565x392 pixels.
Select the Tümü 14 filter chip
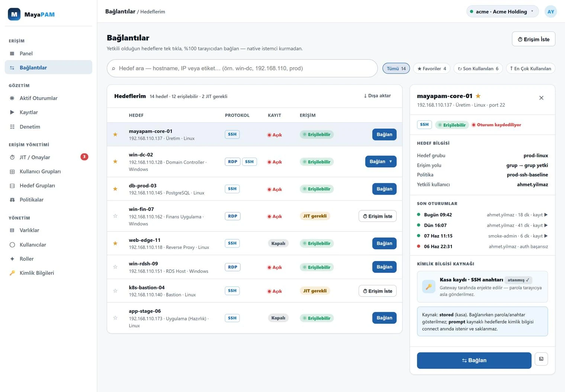pos(396,68)
